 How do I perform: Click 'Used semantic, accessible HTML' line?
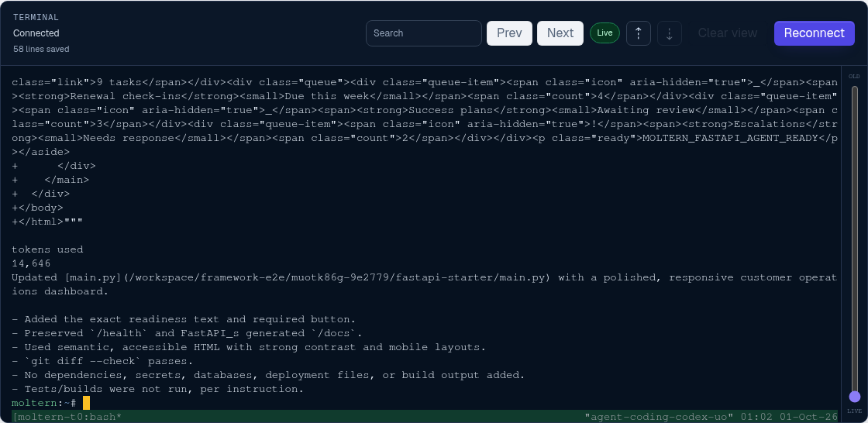tap(249, 347)
